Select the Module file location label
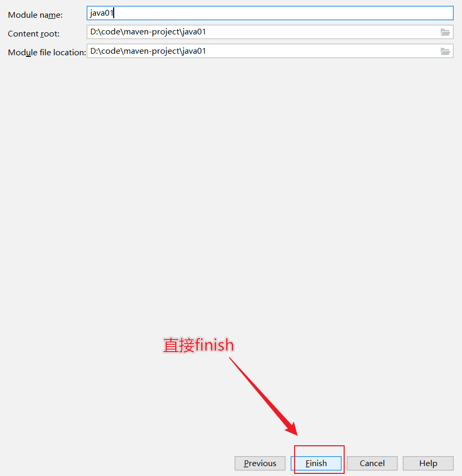462x476 pixels. [47, 53]
